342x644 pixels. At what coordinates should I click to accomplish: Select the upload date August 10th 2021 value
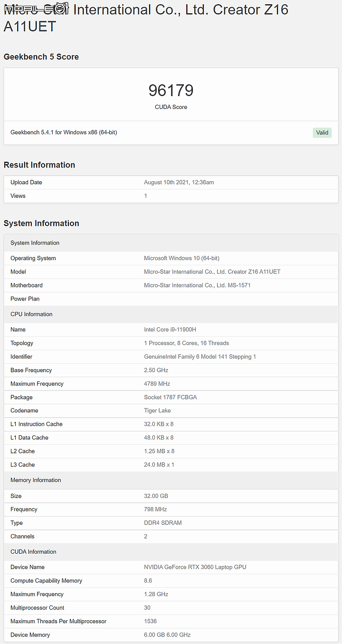pos(179,182)
